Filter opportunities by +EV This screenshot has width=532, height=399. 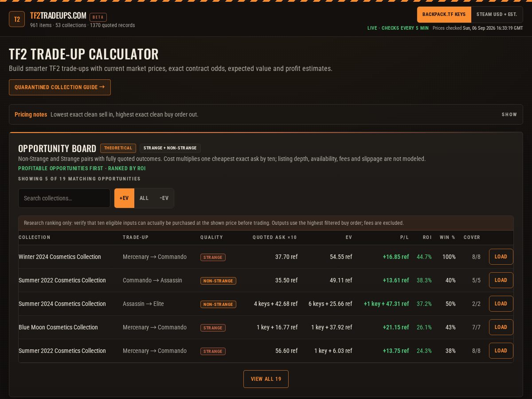tap(124, 198)
